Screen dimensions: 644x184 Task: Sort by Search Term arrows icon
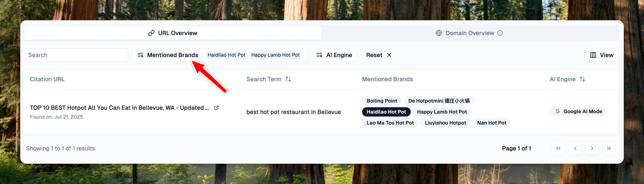(288, 79)
